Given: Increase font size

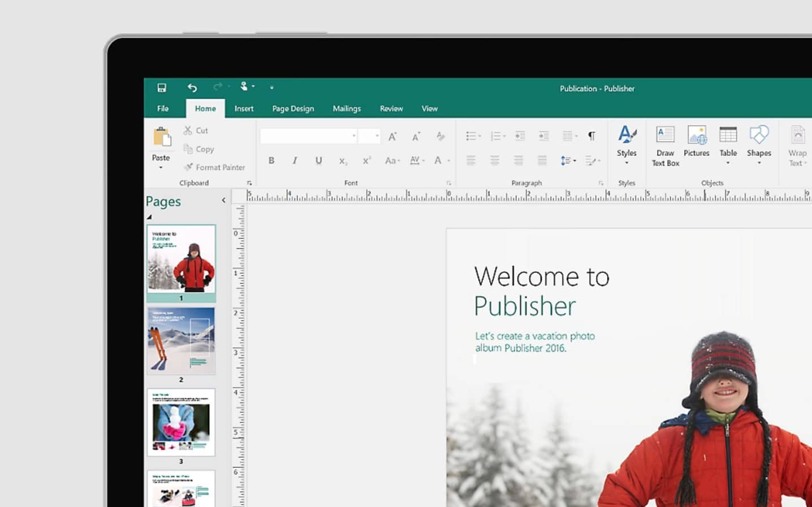Looking at the screenshot, I should [392, 136].
